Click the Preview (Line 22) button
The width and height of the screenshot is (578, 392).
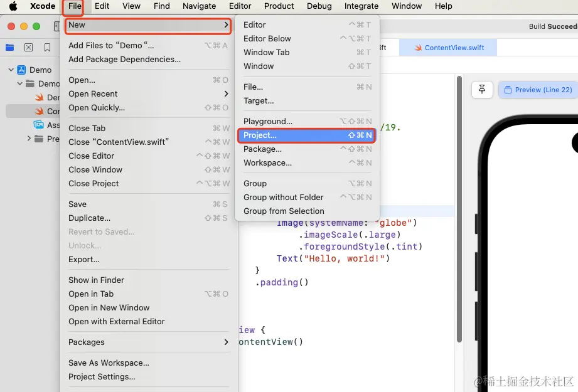(538, 90)
